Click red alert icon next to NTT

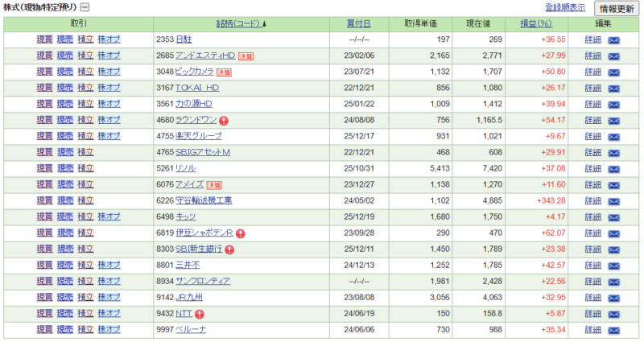pyautogui.click(x=200, y=314)
